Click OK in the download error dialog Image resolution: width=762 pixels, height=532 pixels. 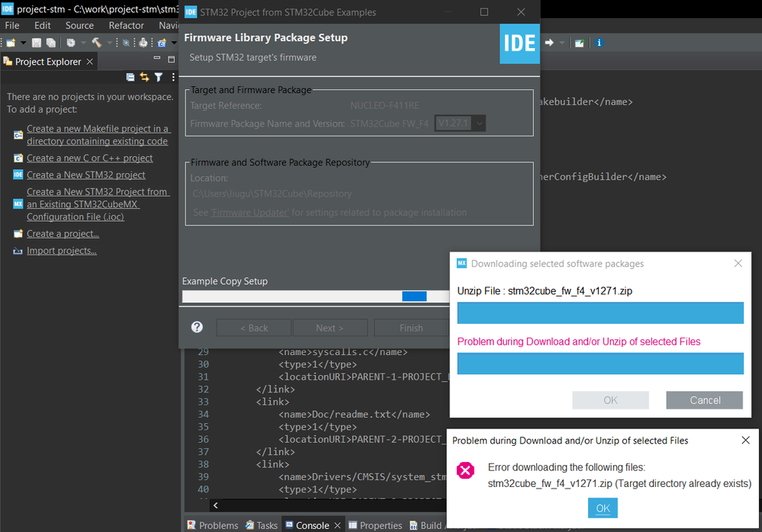603,508
